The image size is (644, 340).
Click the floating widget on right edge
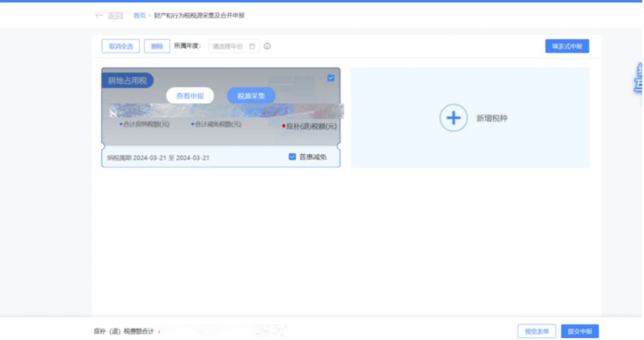[x=637, y=79]
